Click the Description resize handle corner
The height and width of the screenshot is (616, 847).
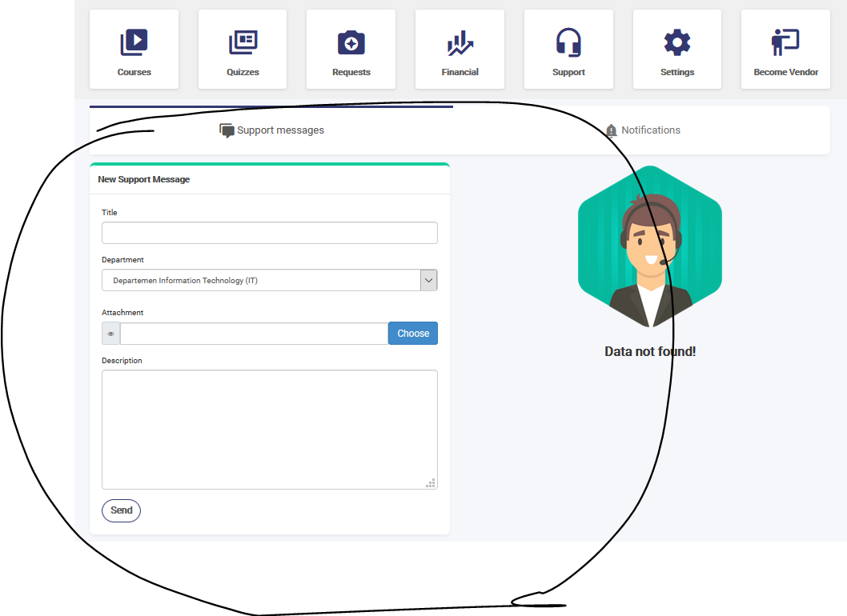[432, 483]
